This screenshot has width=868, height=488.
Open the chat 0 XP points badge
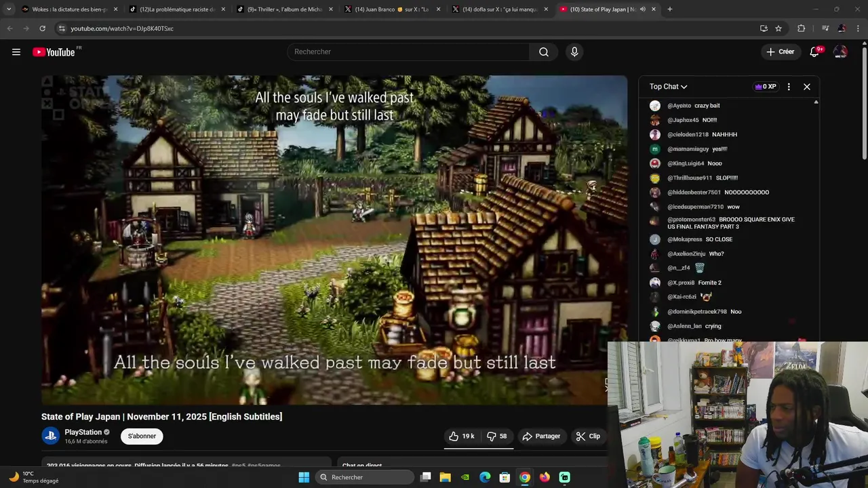click(766, 87)
